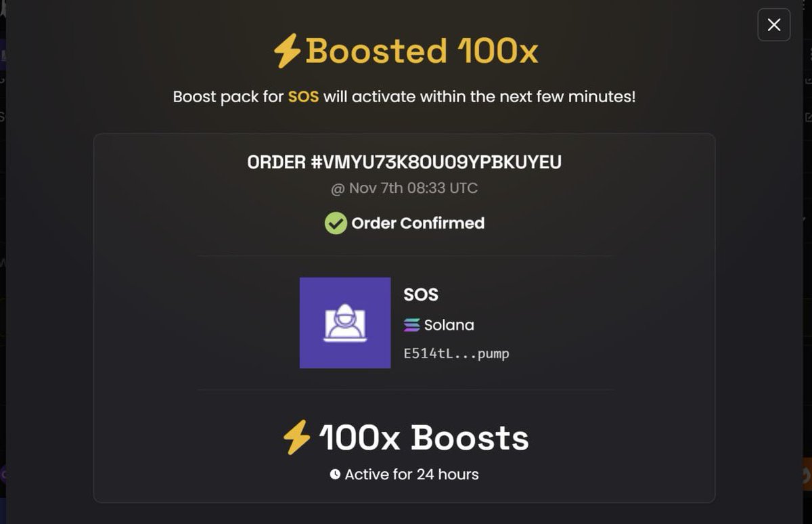Screen dimensions: 812x524
Task: Click the Solana chain logo icon
Action: (411, 326)
